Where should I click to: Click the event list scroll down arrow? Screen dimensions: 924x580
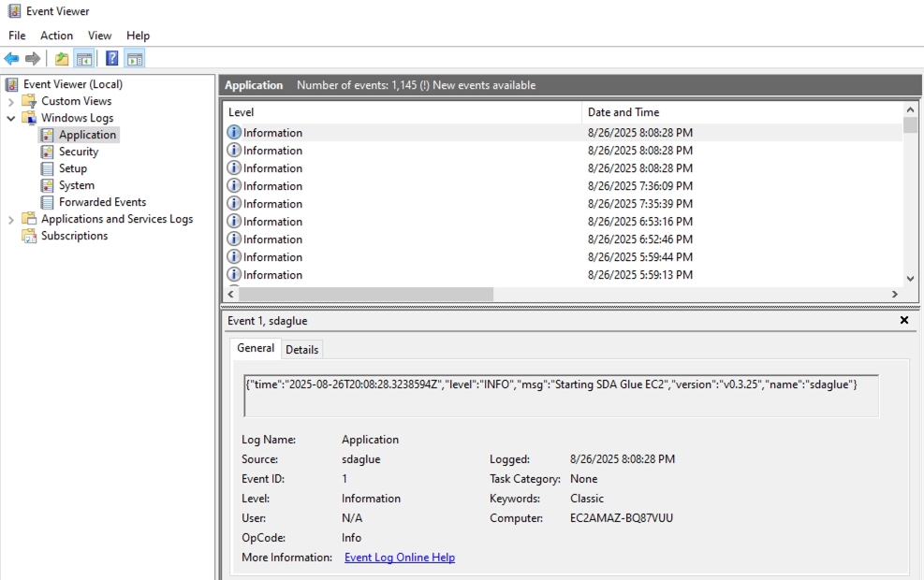[x=910, y=278]
